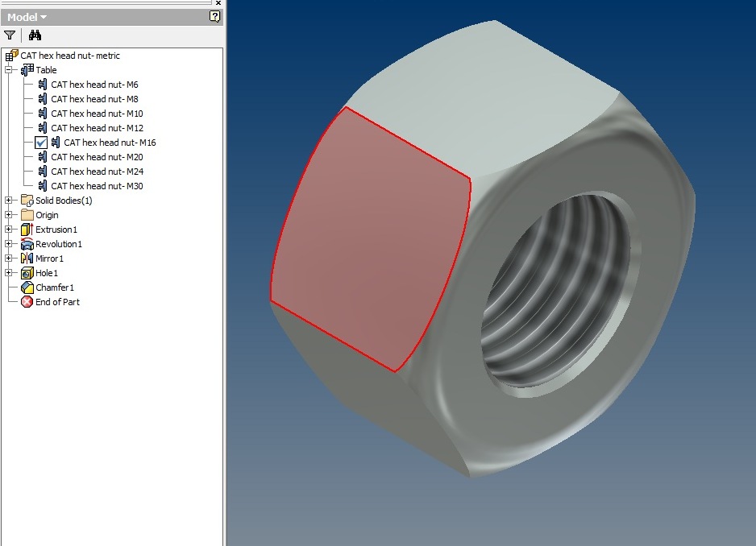Collapse the Table node
The height and width of the screenshot is (546, 756).
click(9, 70)
